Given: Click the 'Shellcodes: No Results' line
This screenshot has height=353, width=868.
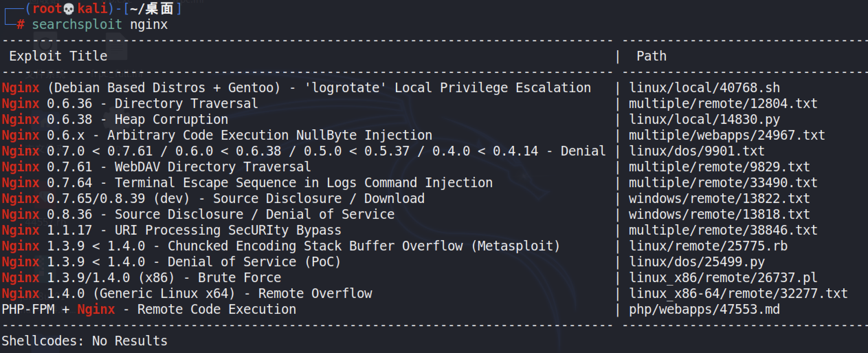Looking at the screenshot, I should point(85,341).
